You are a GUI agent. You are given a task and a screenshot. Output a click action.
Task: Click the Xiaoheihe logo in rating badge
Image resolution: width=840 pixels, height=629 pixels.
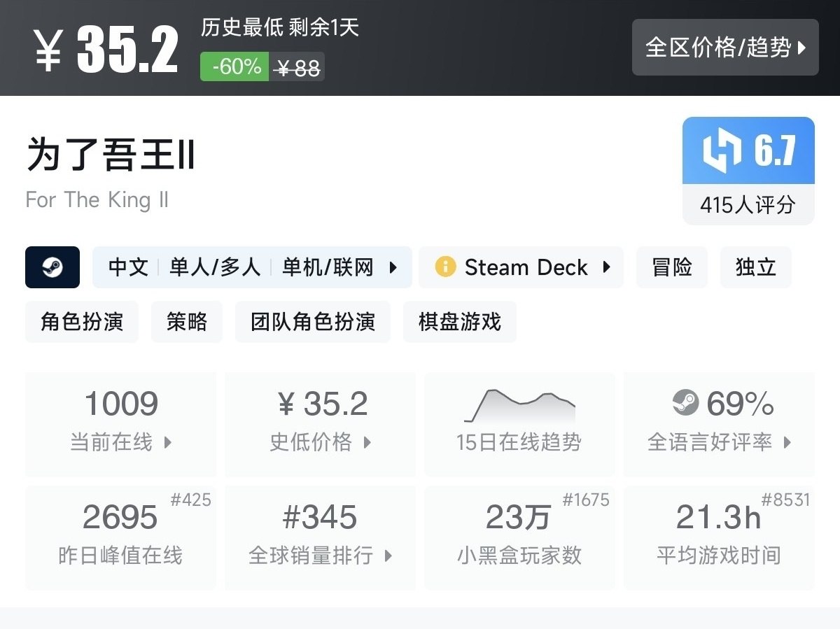pos(722,152)
